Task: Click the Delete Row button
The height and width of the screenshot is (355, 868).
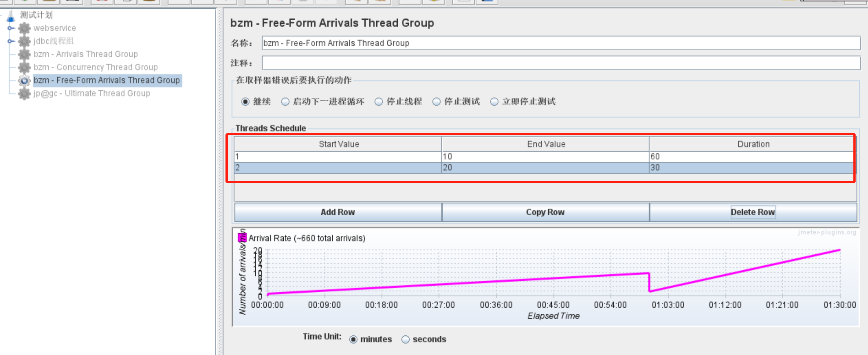Action: 753,212
